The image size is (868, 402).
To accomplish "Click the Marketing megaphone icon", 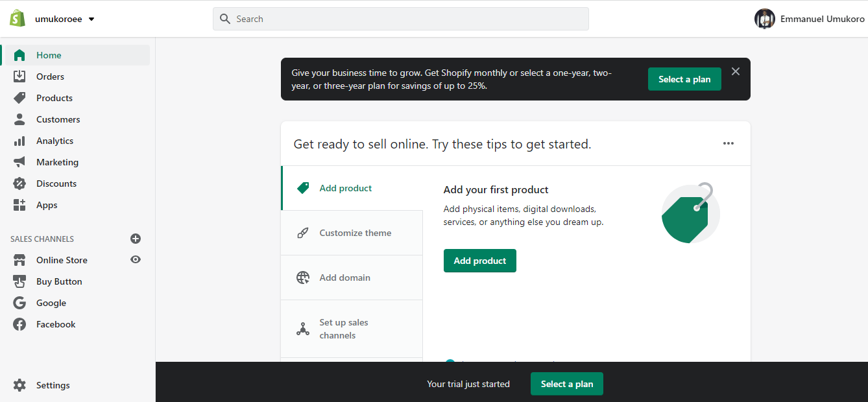I will (x=19, y=162).
